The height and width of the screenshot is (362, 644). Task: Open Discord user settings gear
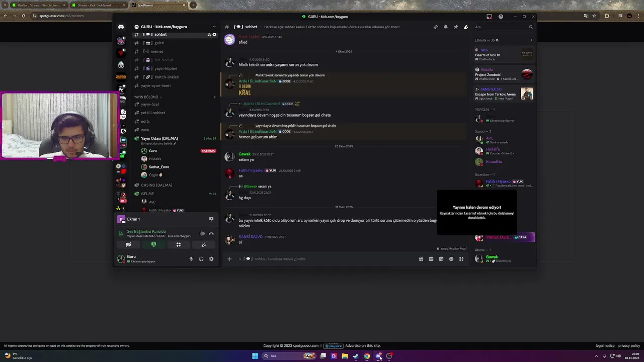(x=211, y=259)
